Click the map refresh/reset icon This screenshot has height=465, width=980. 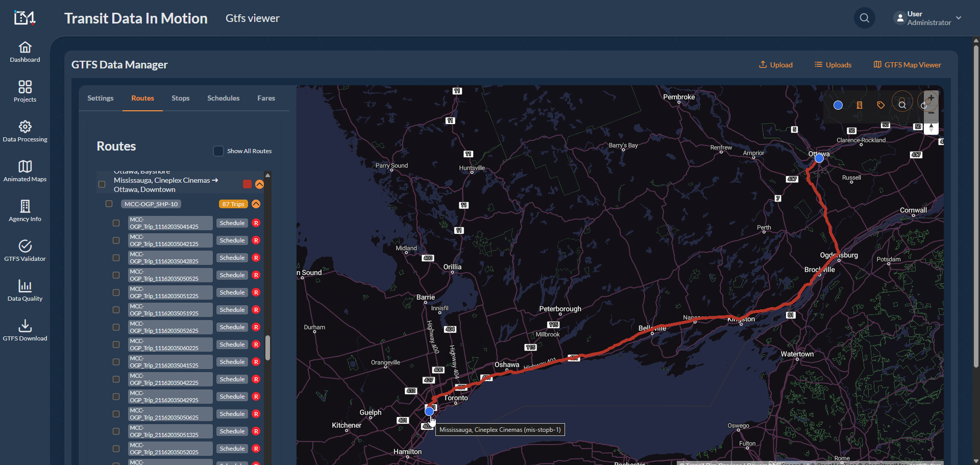pyautogui.click(x=924, y=105)
